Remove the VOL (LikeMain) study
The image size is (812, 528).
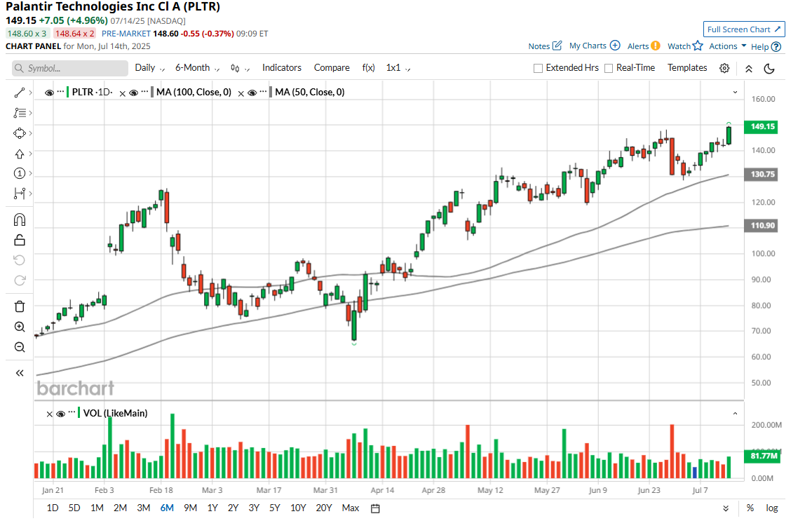click(x=49, y=414)
